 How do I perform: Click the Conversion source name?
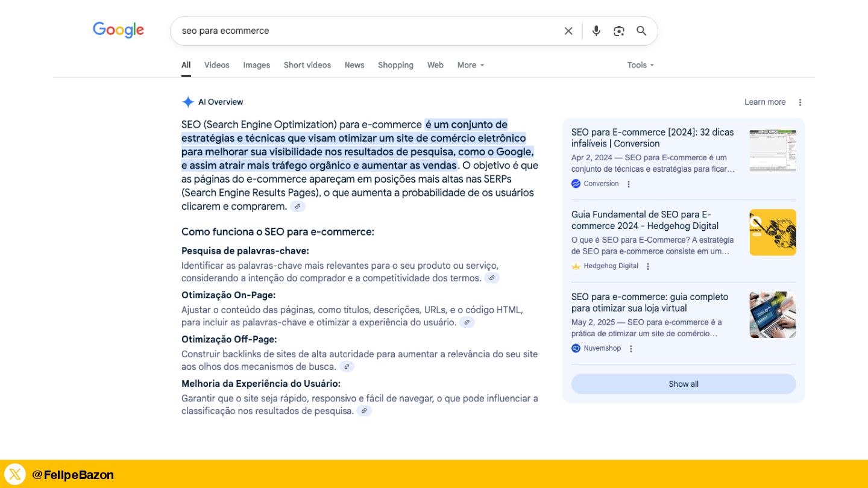pos(601,184)
